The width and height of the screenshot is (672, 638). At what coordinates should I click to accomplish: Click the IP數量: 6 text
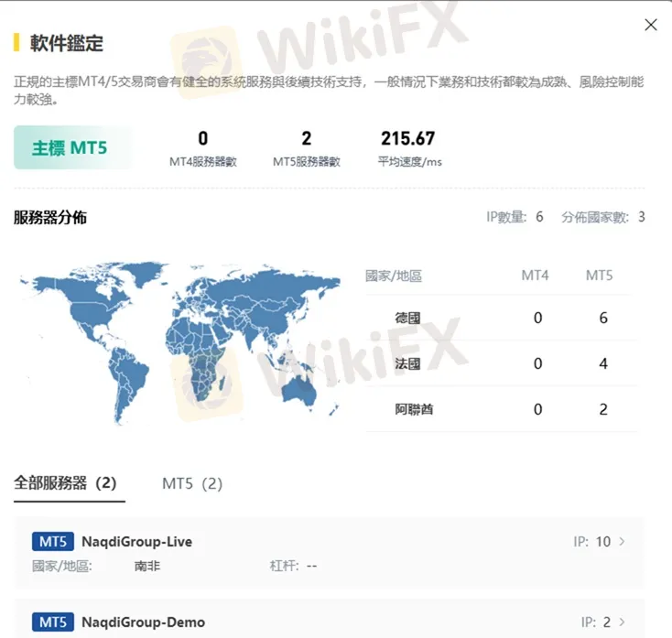click(515, 217)
